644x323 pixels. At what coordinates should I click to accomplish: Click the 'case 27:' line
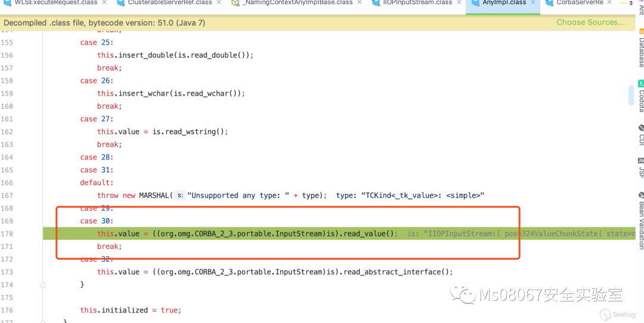(97, 119)
